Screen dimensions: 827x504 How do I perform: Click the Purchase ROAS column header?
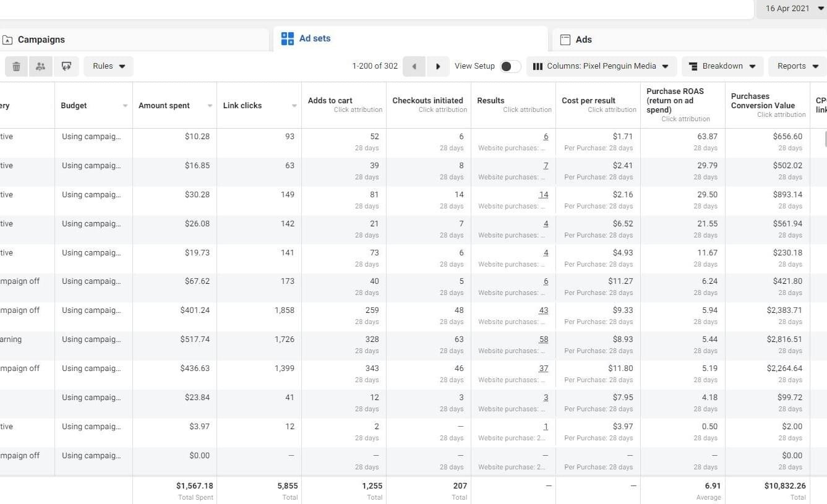click(675, 100)
